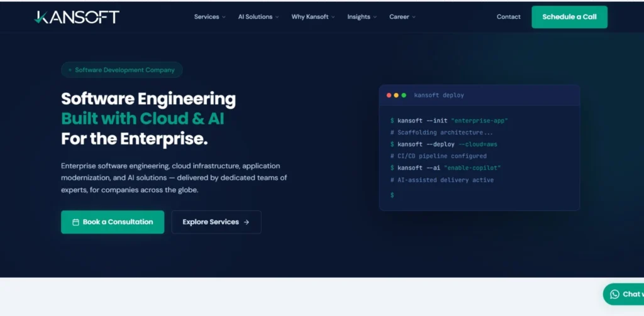Click the arrow icon in Explore Services
Screen dimensions: 644x316
tap(247, 222)
